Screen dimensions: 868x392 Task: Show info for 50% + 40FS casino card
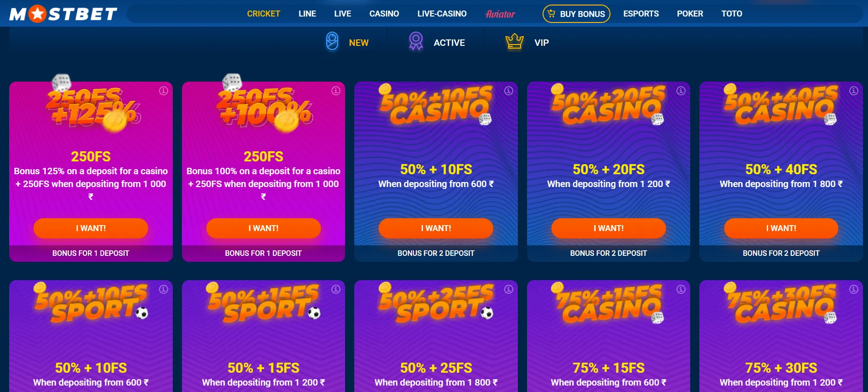854,91
